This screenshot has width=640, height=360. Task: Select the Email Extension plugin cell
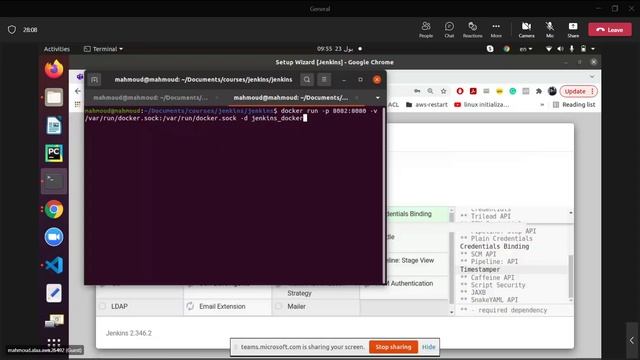pos(227,306)
